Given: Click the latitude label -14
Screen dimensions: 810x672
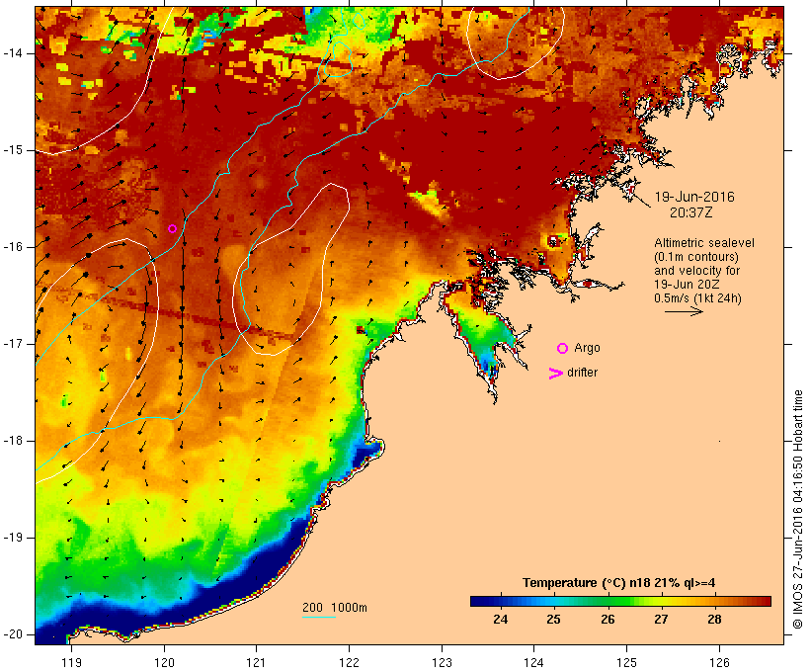Looking at the screenshot, I should point(13,53).
